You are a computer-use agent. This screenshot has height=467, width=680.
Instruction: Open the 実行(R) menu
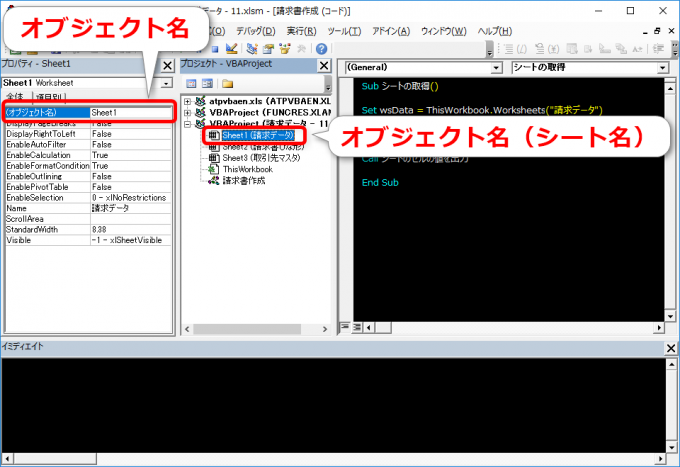301,31
